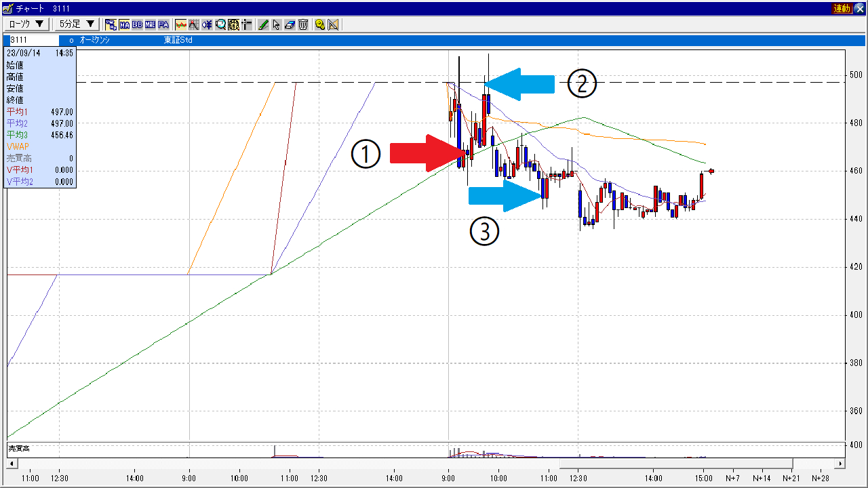Click the 安値 label in info panel
The image size is (868, 488).
[x=15, y=88]
